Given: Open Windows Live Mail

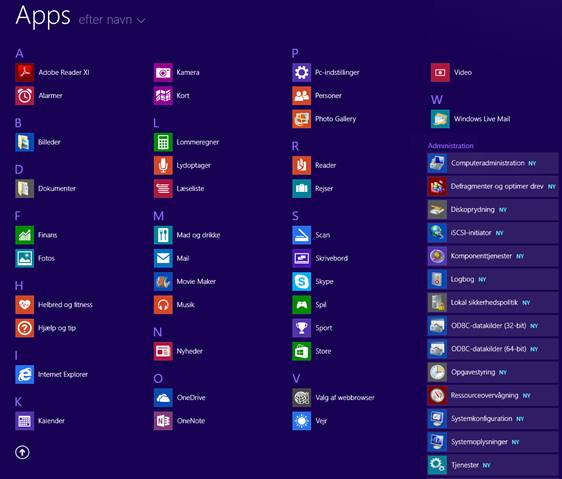Looking at the screenshot, I should point(471,119).
